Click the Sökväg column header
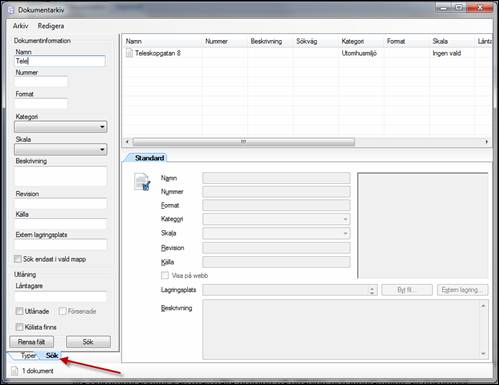This screenshot has height=385, width=499. pos(316,41)
